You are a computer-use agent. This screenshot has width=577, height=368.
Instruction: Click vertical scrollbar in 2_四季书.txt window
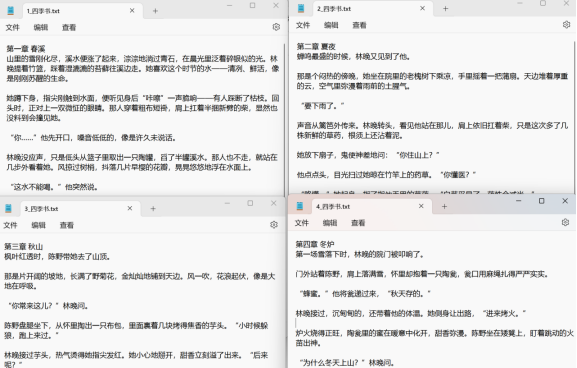(x=575, y=118)
